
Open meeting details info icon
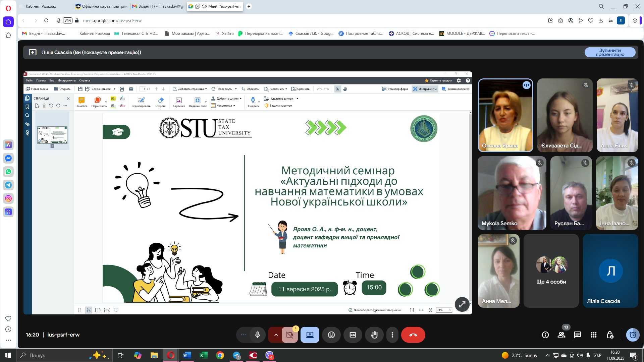[545, 335]
